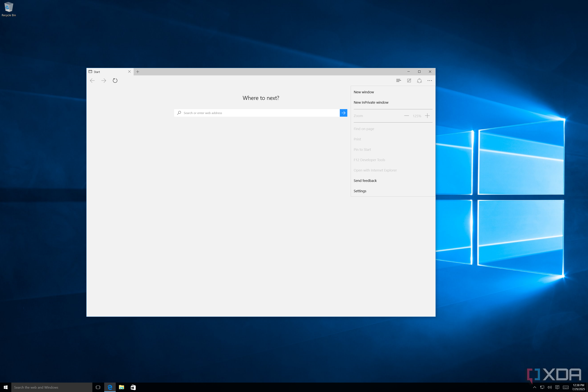Image resolution: width=588 pixels, height=392 pixels.
Task: Open the Windows Start button
Action: (5, 387)
